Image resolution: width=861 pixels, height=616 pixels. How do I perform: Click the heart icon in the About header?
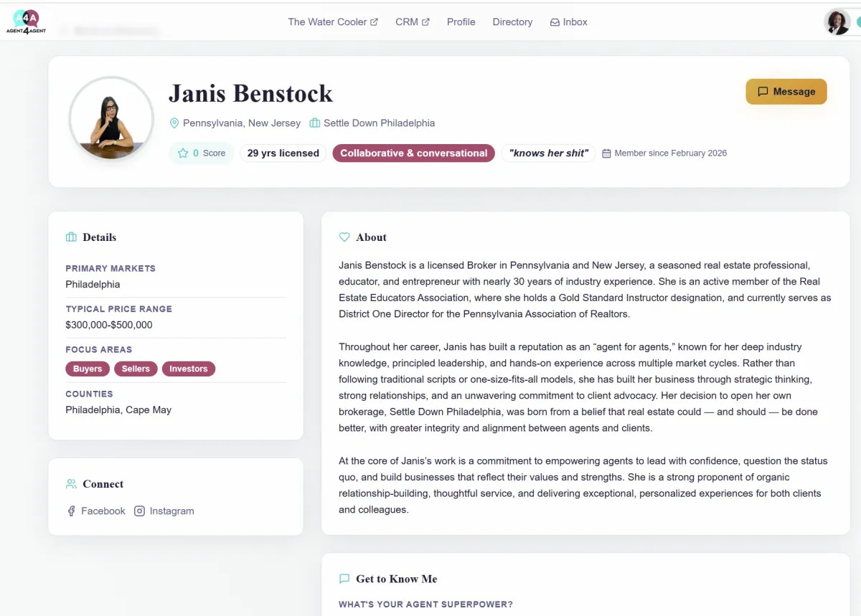pos(344,237)
